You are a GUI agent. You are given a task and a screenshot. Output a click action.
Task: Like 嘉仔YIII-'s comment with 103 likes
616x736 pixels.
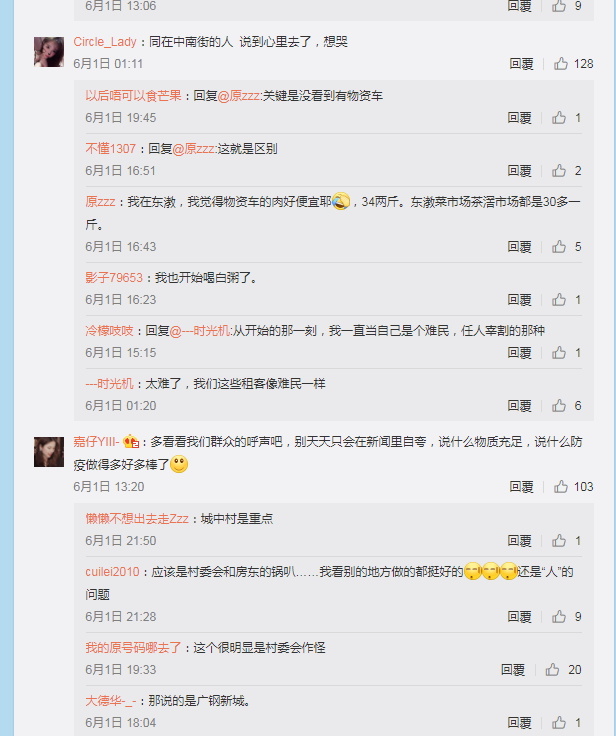pyautogui.click(x=561, y=486)
